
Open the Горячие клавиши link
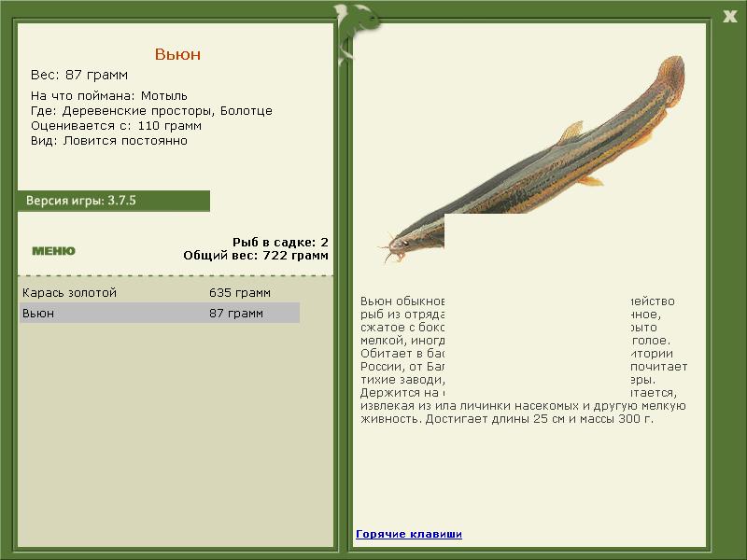click(x=409, y=534)
